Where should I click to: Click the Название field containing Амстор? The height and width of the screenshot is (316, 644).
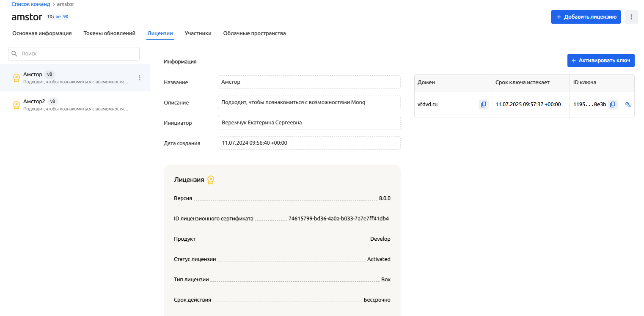[x=309, y=82]
